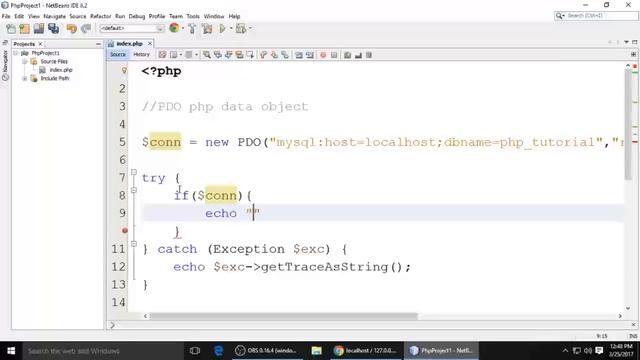Click the New File toolbar icon
The height and width of the screenshot is (360, 640).
coord(11,29)
